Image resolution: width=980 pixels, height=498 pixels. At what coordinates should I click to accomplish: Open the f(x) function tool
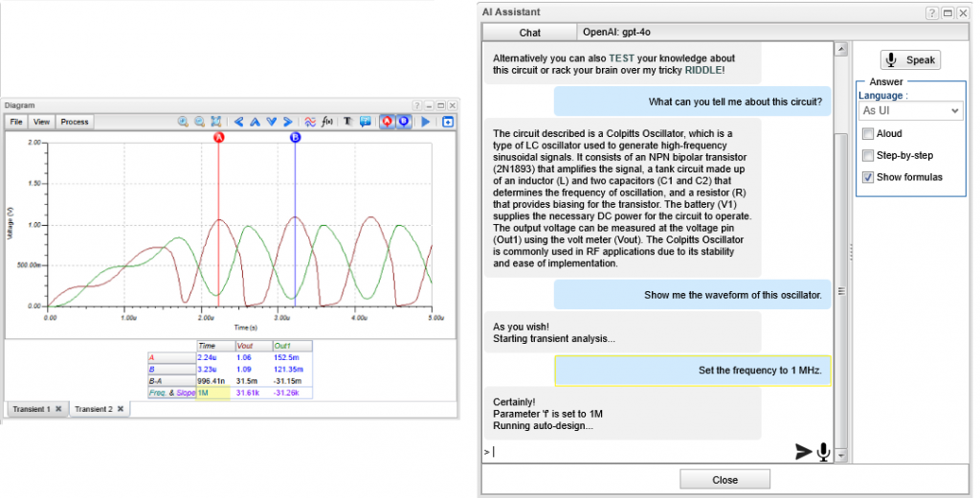(x=327, y=122)
